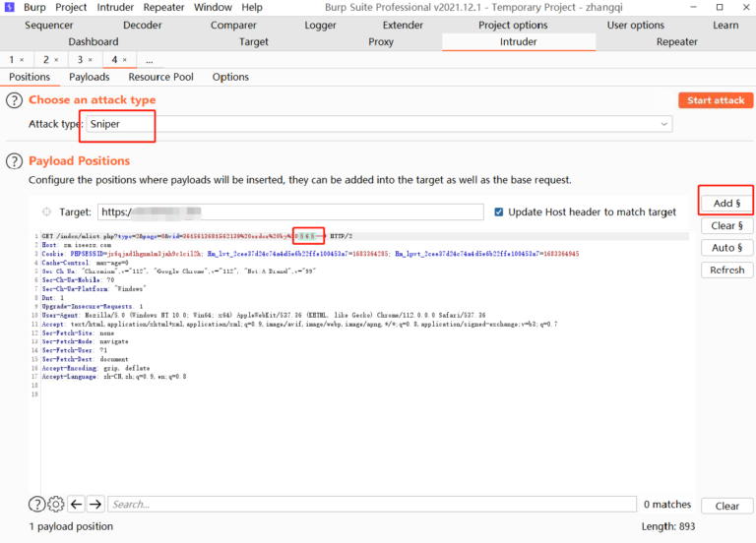This screenshot has width=756, height=543.
Task: Open help for Choose an attack type
Action: (15, 100)
